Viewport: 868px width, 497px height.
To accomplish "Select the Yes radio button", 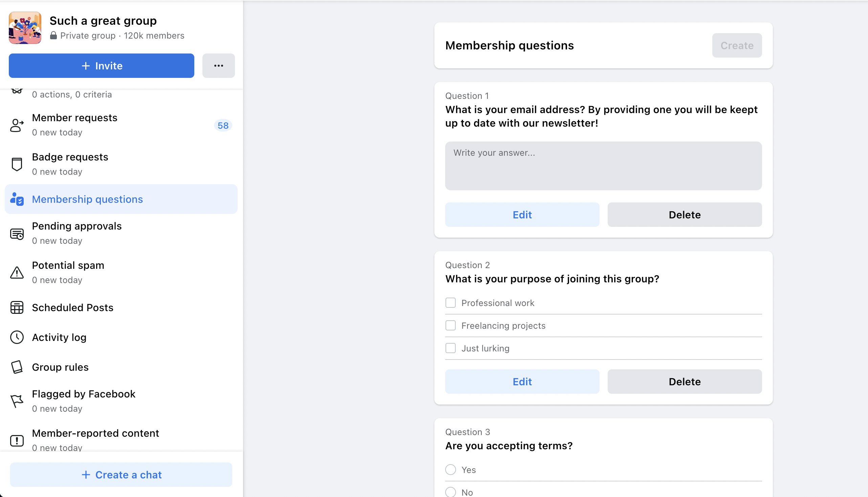I will click(451, 470).
